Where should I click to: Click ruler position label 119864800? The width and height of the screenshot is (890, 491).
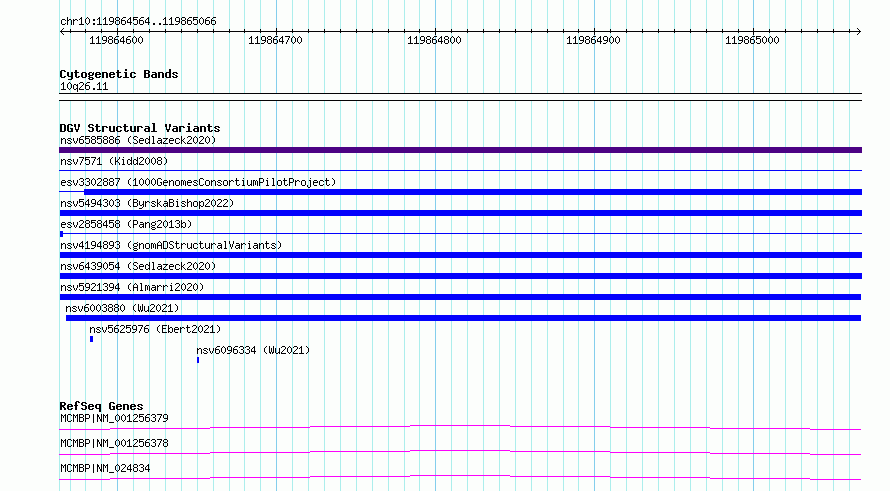(434, 40)
